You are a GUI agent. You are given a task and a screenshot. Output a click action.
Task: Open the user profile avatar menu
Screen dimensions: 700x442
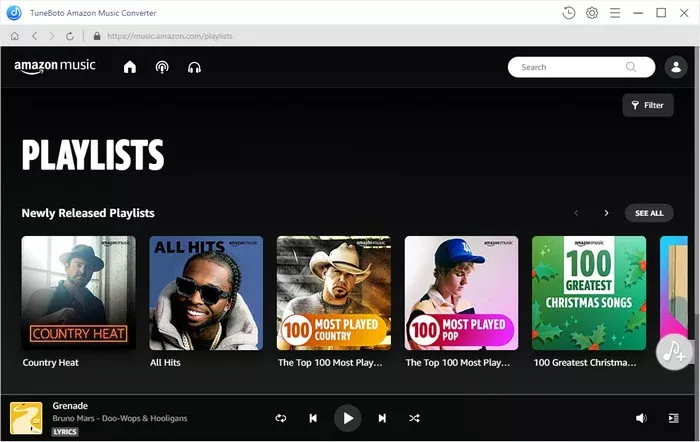click(676, 67)
